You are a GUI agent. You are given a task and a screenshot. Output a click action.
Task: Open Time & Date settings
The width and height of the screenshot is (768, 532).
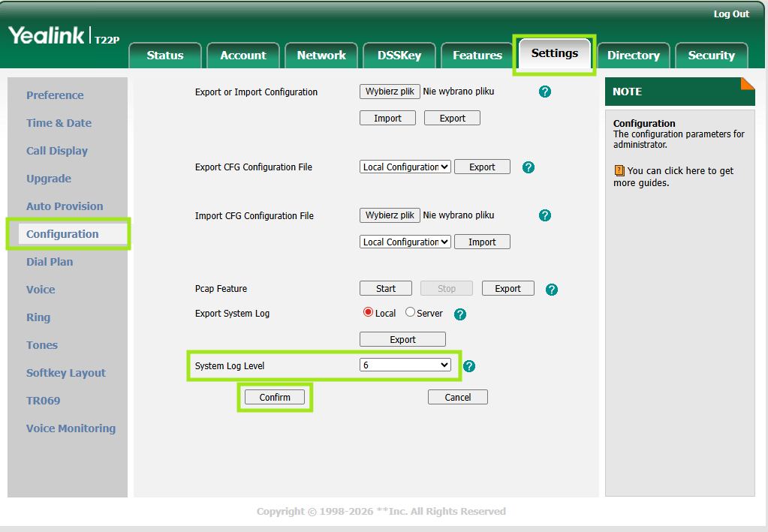click(59, 123)
